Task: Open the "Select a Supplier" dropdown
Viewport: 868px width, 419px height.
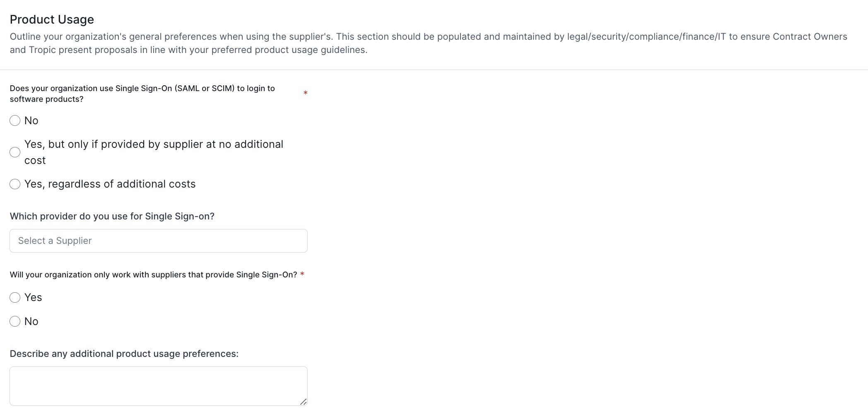Action: tap(159, 241)
